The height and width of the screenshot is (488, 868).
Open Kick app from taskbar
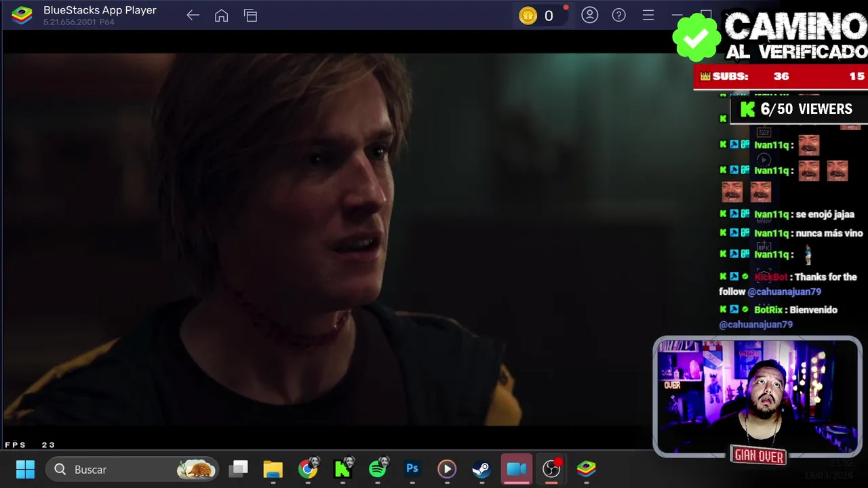coord(342,468)
